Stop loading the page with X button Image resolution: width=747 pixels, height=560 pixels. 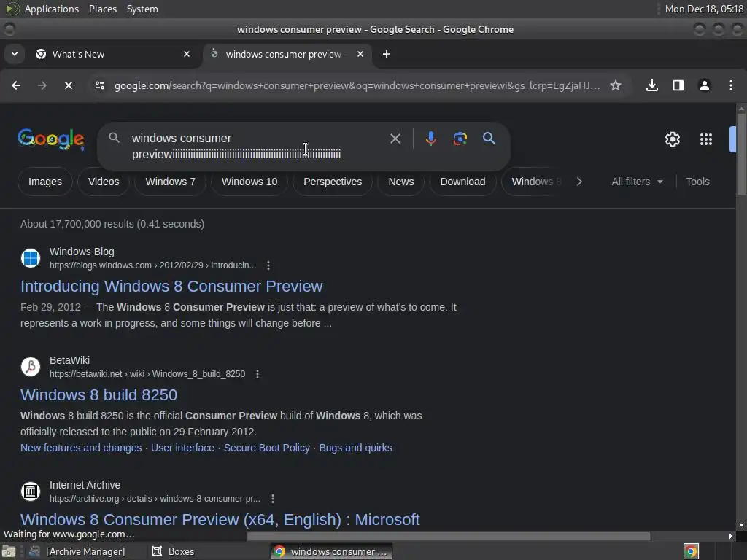click(x=69, y=85)
